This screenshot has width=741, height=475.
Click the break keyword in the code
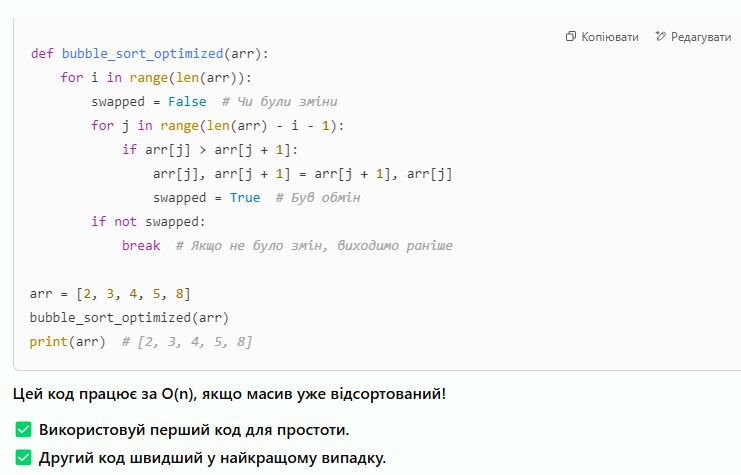(141, 245)
